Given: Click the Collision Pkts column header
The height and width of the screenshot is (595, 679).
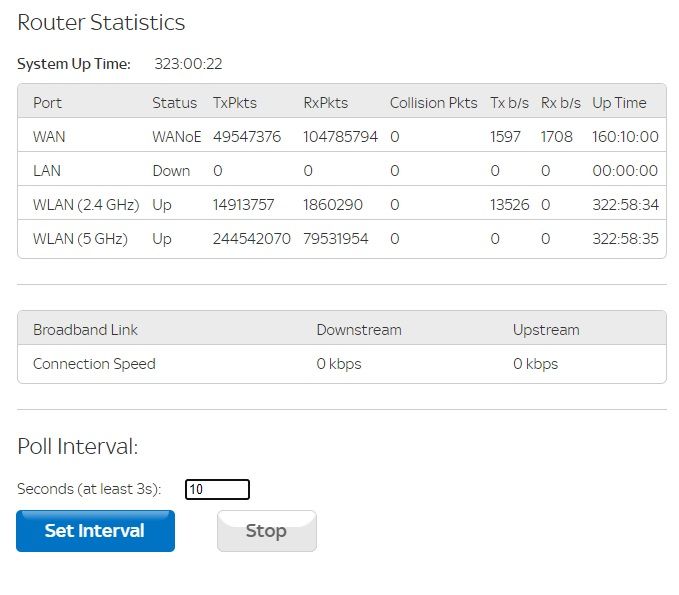Looking at the screenshot, I should point(433,103).
